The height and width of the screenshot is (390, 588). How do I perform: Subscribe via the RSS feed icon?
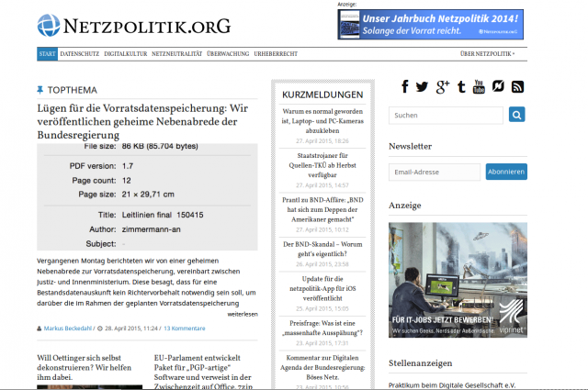(x=517, y=87)
